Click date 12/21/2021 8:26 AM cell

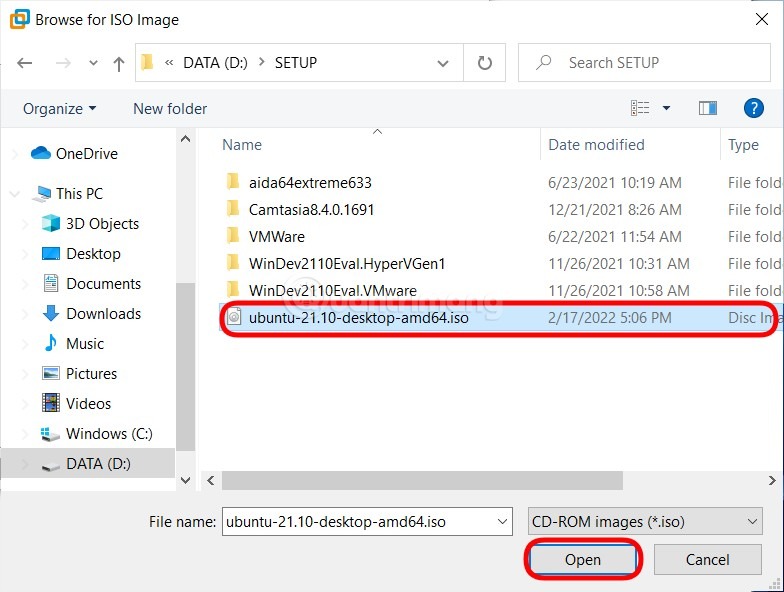click(614, 210)
